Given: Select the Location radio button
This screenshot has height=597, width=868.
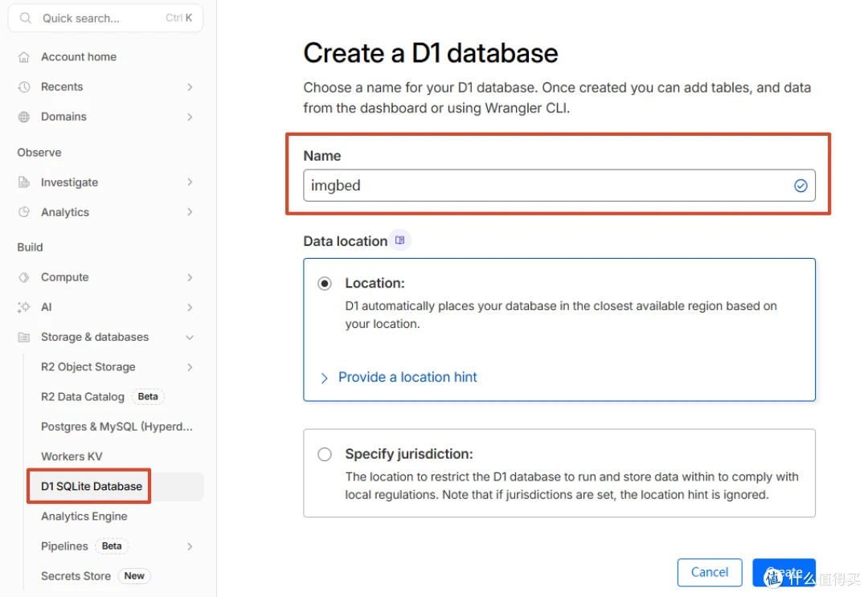Looking at the screenshot, I should (325, 284).
